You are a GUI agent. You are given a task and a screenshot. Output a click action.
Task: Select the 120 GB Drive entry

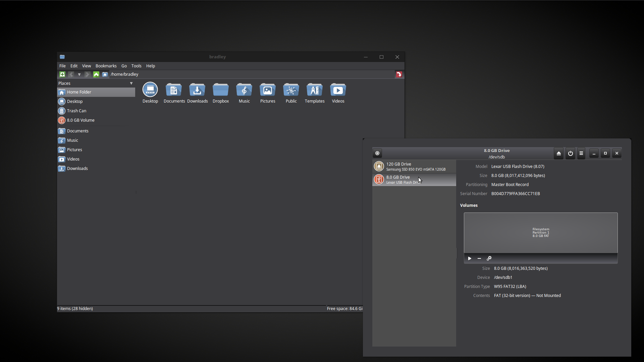[414, 167]
